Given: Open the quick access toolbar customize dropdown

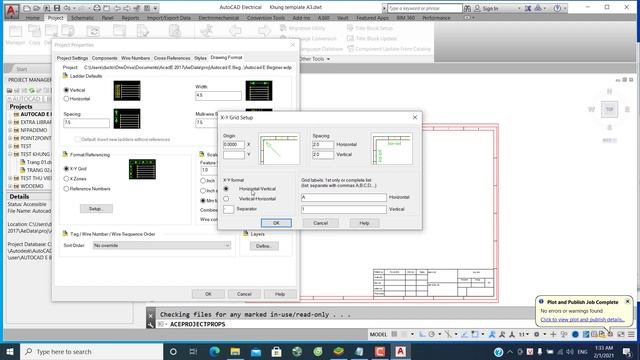Looking at the screenshot, I should point(156,8).
